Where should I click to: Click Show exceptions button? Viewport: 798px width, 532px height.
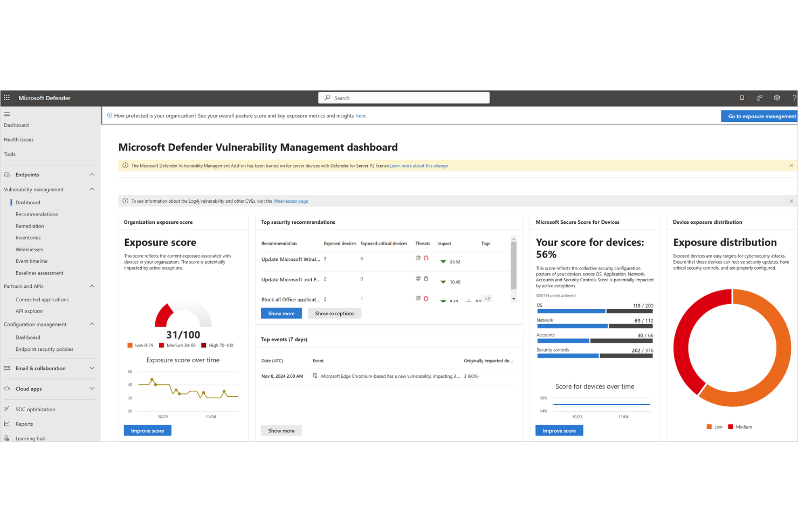pos(334,313)
